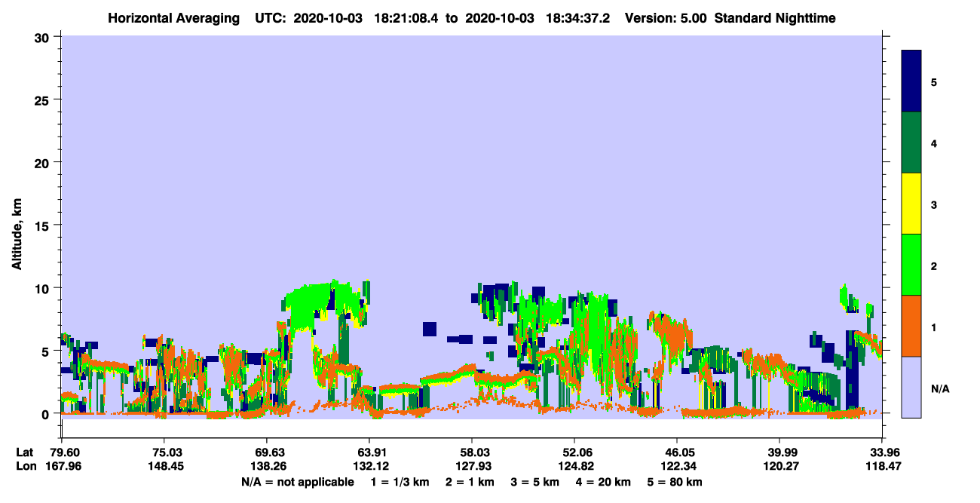The width and height of the screenshot is (980, 503).
Task: Click the 'Version: 5.00' text
Action: click(x=666, y=18)
